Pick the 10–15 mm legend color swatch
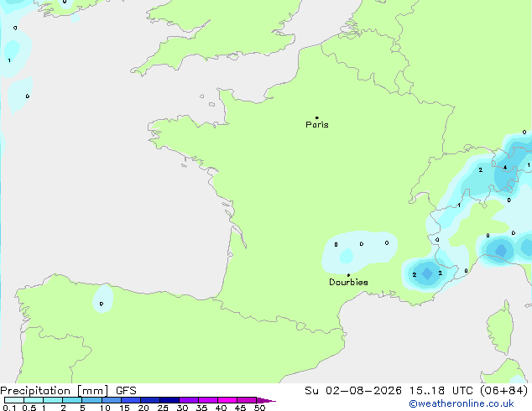 (x=112, y=400)
